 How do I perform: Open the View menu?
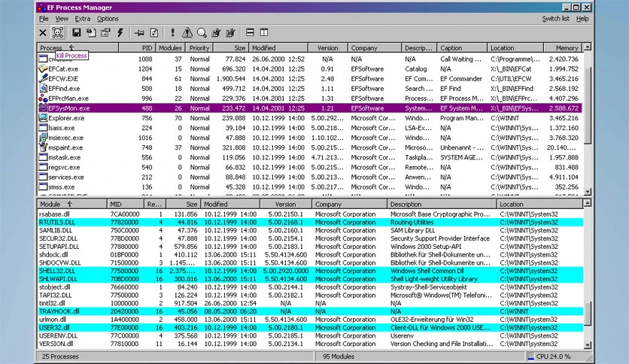62,19
